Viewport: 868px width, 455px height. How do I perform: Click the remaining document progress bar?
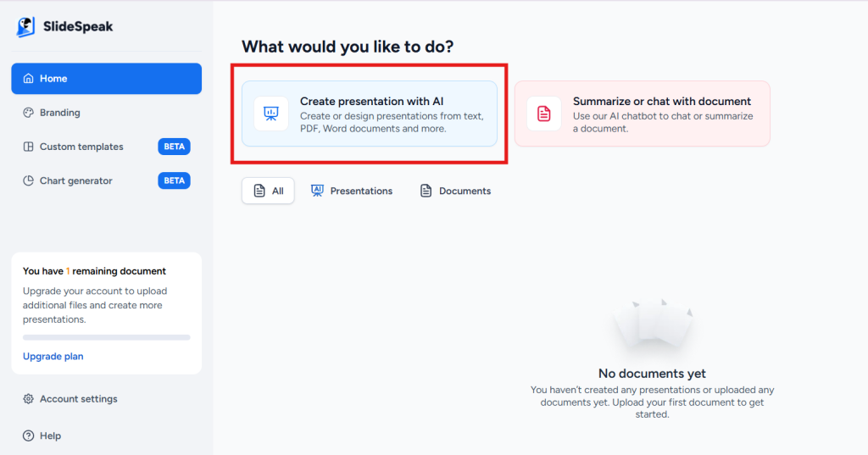[x=106, y=337]
